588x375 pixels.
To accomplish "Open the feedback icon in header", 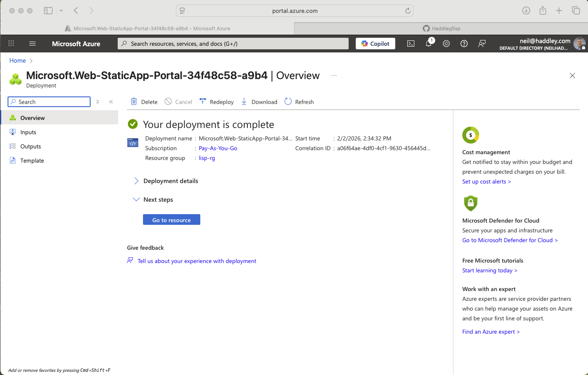I will (x=482, y=44).
